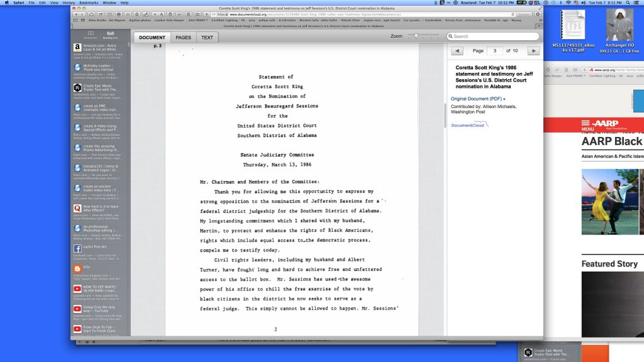Open the Original Document (PDF) link

pyautogui.click(x=477, y=99)
